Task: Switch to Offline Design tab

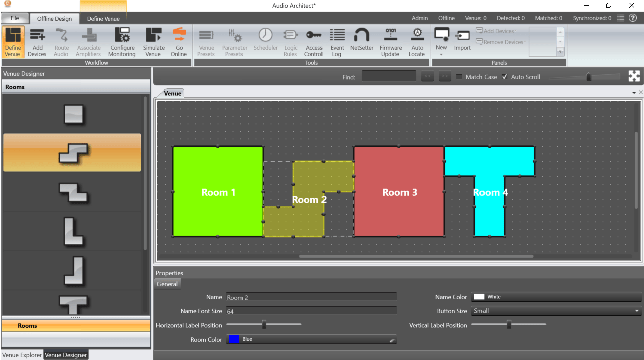Action: [55, 19]
